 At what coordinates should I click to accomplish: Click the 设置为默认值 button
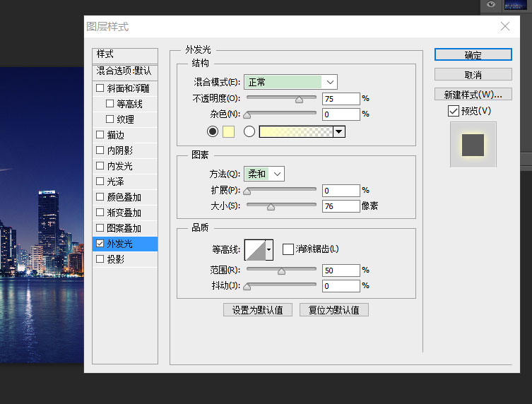pos(257,310)
